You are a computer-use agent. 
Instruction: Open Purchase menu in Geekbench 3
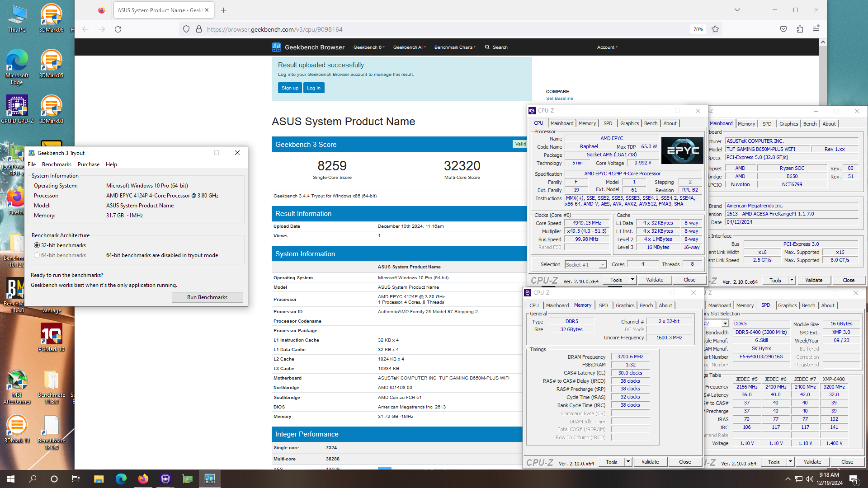point(89,164)
